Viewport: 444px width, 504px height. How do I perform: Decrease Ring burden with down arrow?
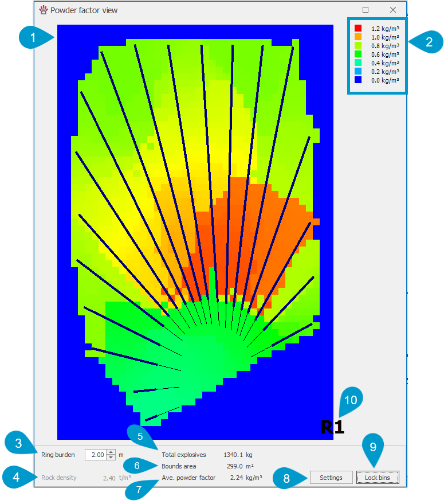click(112, 458)
